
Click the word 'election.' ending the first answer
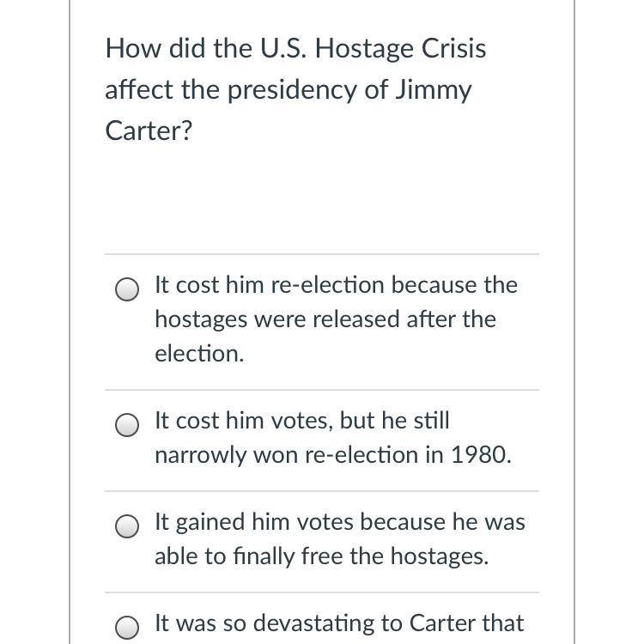(x=199, y=353)
